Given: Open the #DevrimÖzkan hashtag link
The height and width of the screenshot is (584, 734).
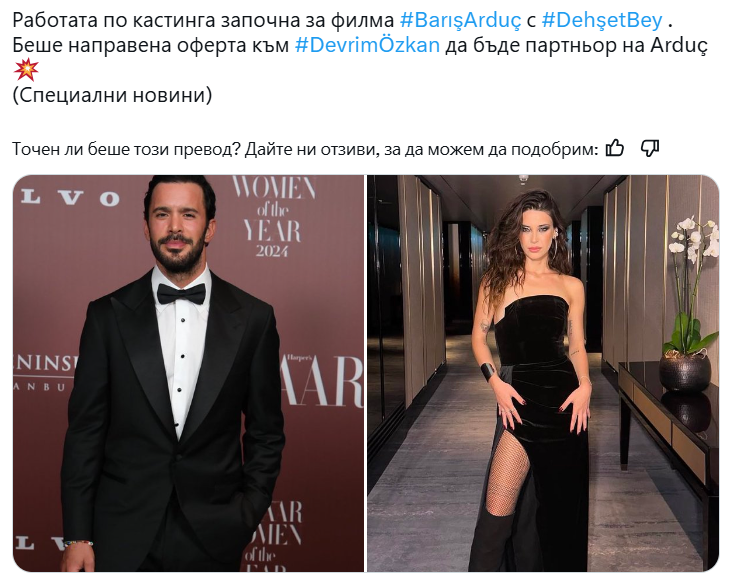Looking at the screenshot, I should coord(367,45).
